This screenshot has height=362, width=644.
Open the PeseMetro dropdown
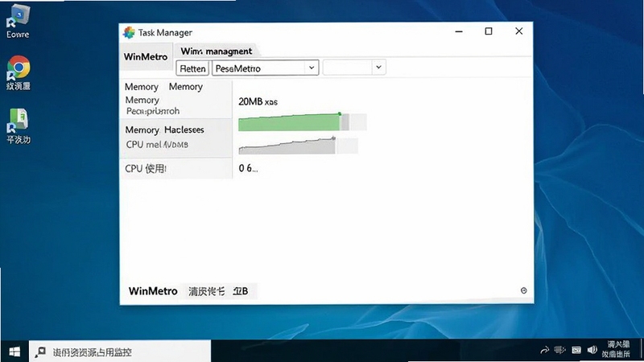266,68
